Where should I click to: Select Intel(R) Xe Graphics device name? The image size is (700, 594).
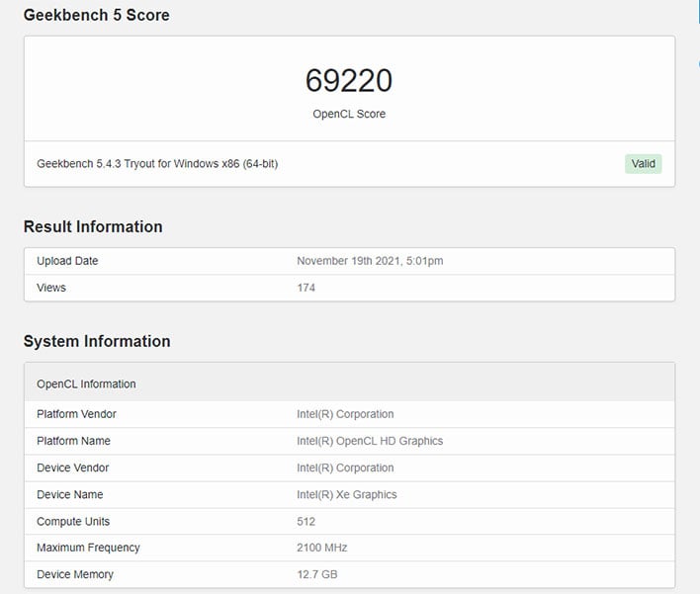coord(347,494)
